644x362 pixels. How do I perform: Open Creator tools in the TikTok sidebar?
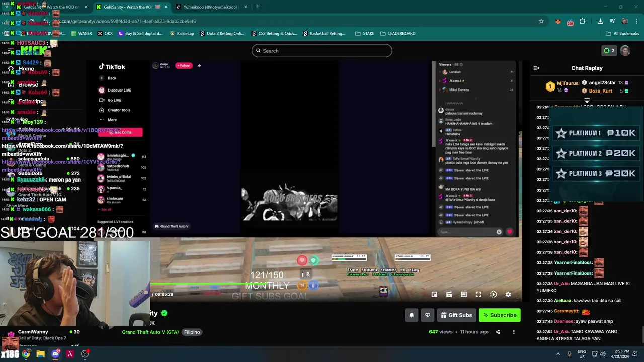click(x=114, y=110)
